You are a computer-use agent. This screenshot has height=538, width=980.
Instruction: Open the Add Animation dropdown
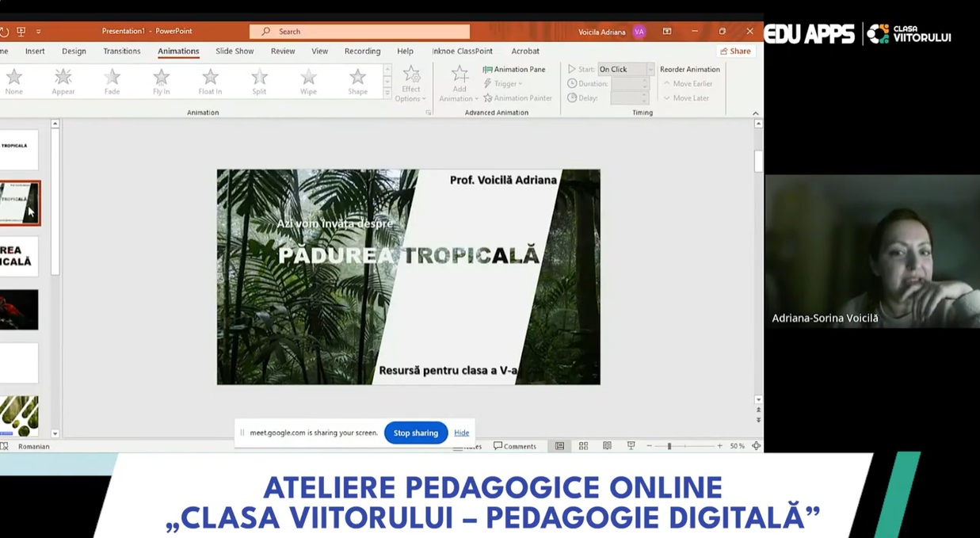click(x=459, y=84)
